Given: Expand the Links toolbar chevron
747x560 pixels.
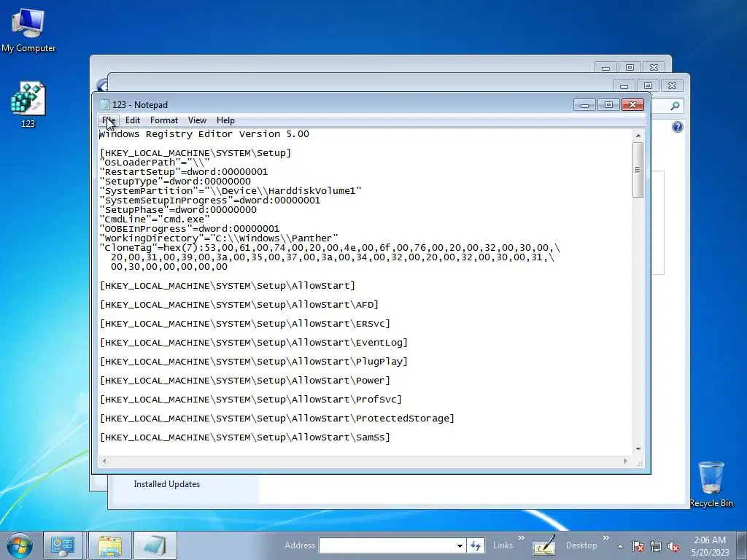Looking at the screenshot, I should (x=522, y=538).
